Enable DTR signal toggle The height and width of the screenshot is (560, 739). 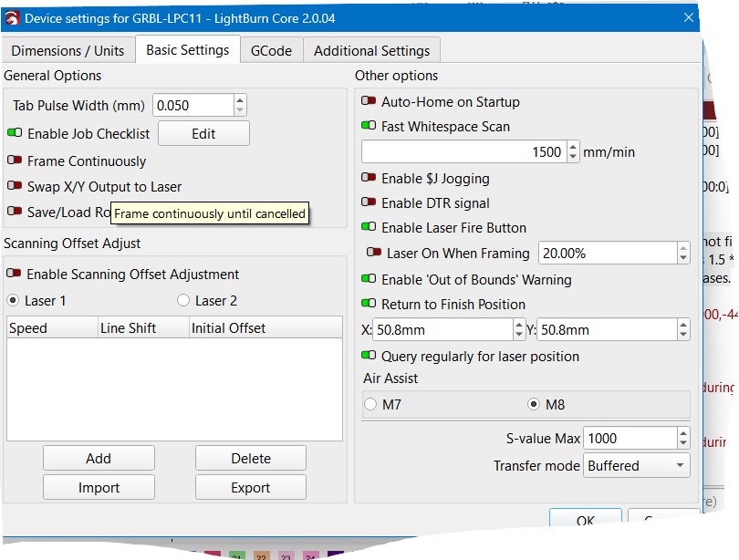(369, 202)
